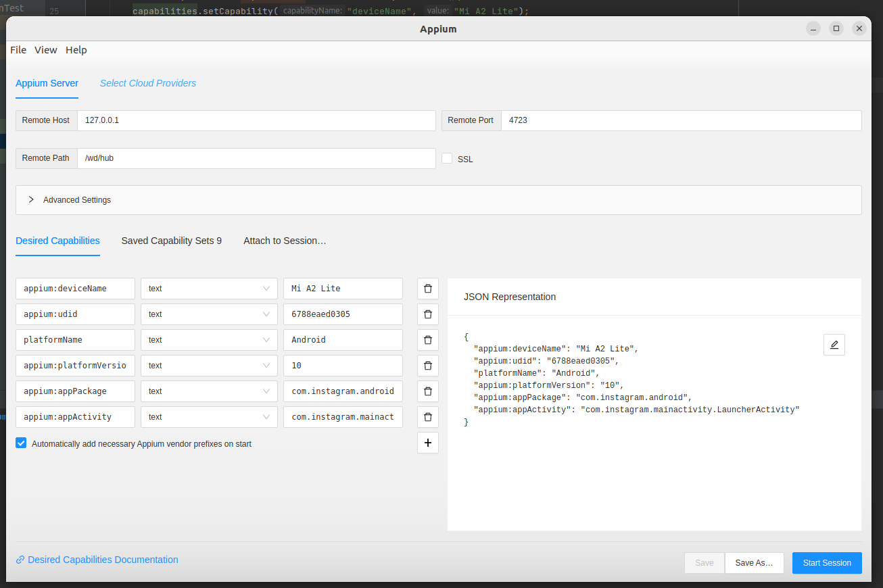Screen dimensions: 883x588
Task: Switch to Select Cloud Providers tab
Action: (x=148, y=83)
